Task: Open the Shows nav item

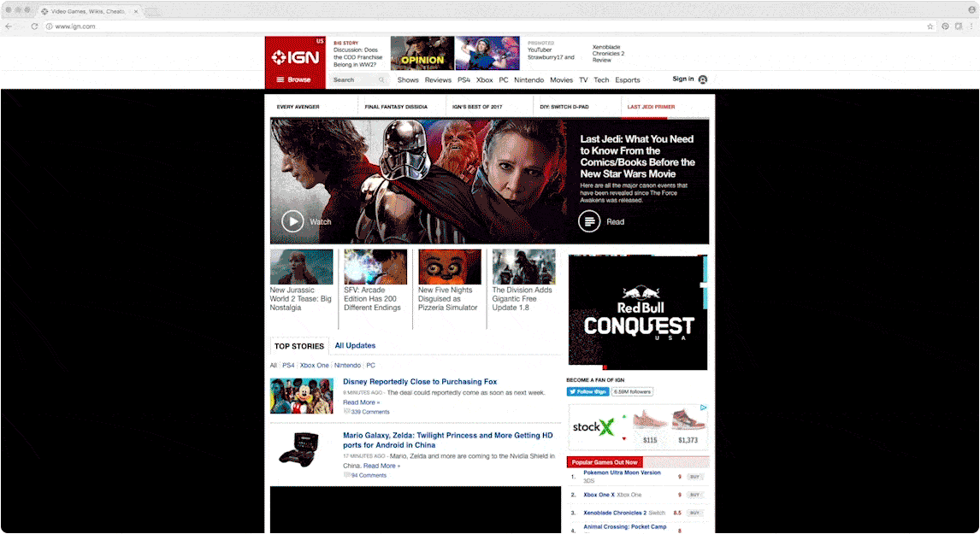Action: [x=408, y=80]
